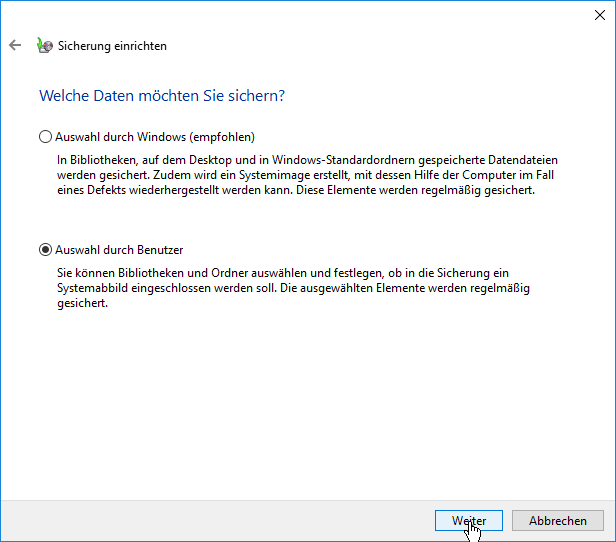Image resolution: width=616 pixels, height=542 pixels.
Task: Click description starting 'In Bibliotheken, auf dem Desktop'
Action: [307, 175]
